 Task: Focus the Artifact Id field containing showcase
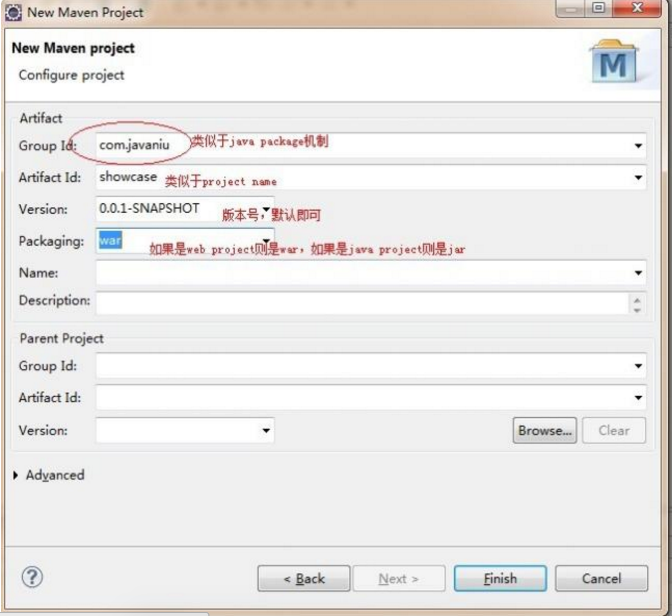click(x=371, y=178)
